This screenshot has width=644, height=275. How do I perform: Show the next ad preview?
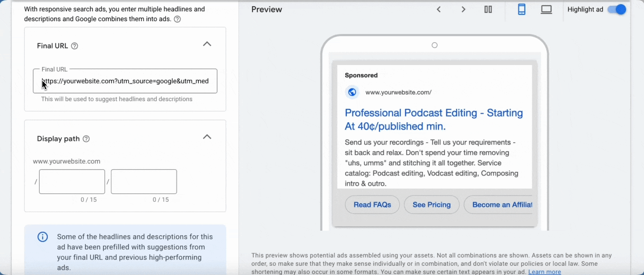pos(464,10)
